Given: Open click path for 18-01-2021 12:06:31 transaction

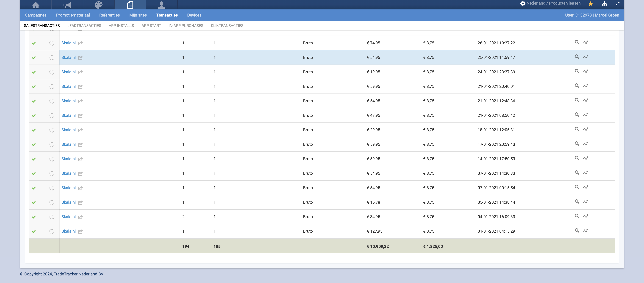Looking at the screenshot, I should click(x=586, y=129).
